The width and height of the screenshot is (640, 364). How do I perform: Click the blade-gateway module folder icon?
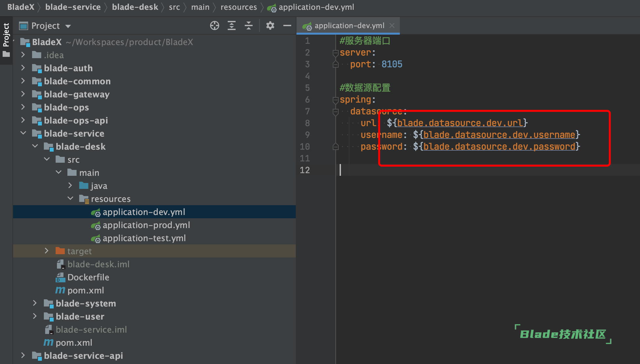(37, 94)
